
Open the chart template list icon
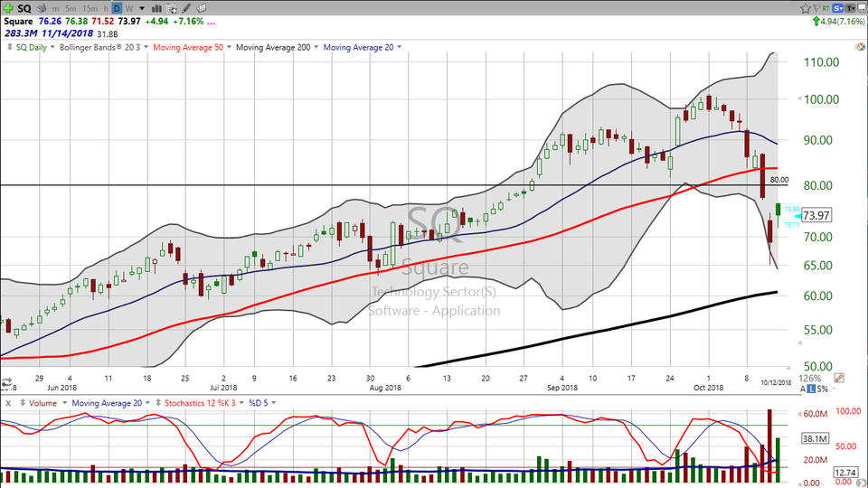click(x=170, y=8)
